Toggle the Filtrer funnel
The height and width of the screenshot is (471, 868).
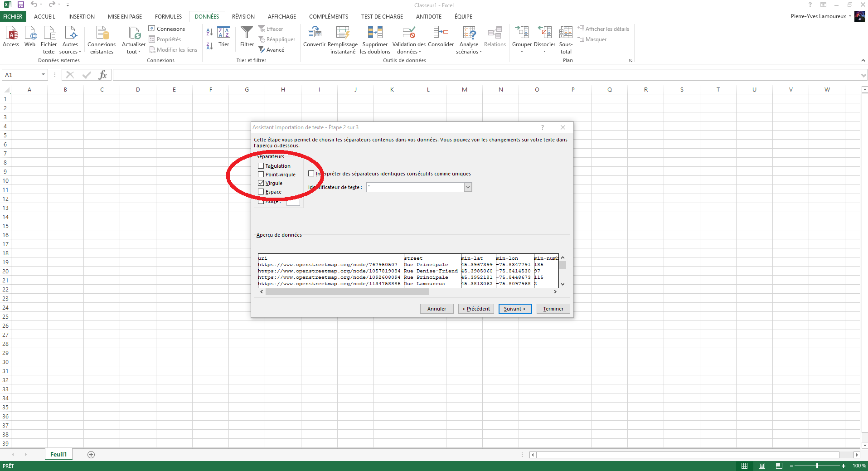pyautogui.click(x=247, y=36)
